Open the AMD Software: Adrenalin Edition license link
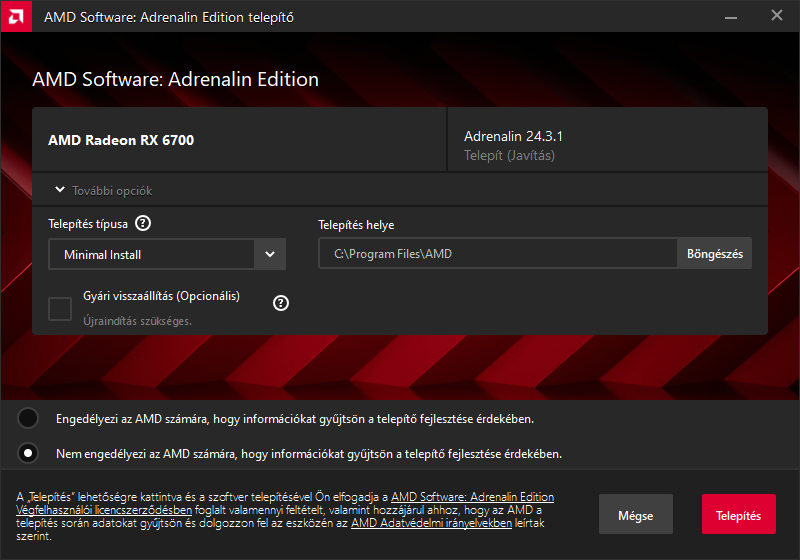800x560 pixels. (472, 497)
